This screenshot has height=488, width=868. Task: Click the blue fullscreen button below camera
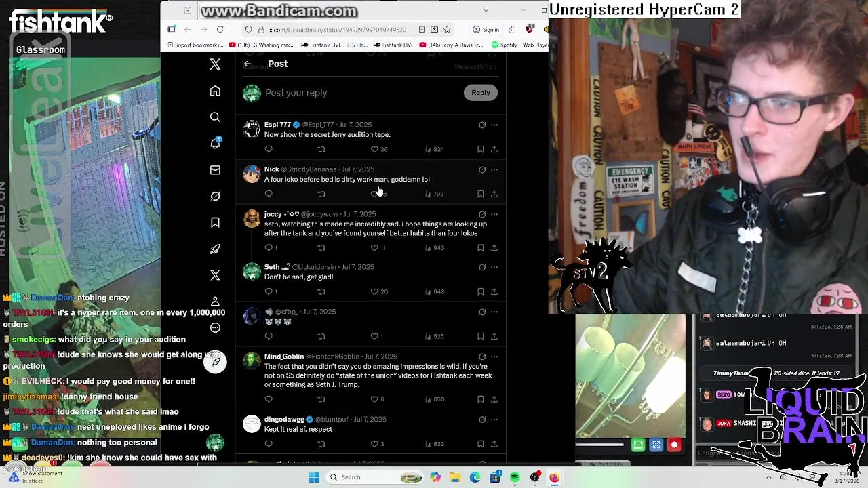(x=656, y=445)
